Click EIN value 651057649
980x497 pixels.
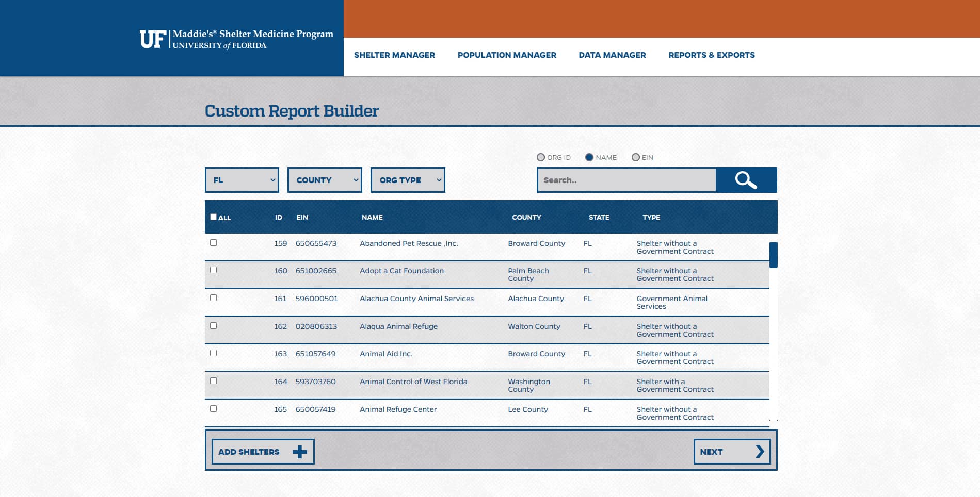tap(315, 354)
